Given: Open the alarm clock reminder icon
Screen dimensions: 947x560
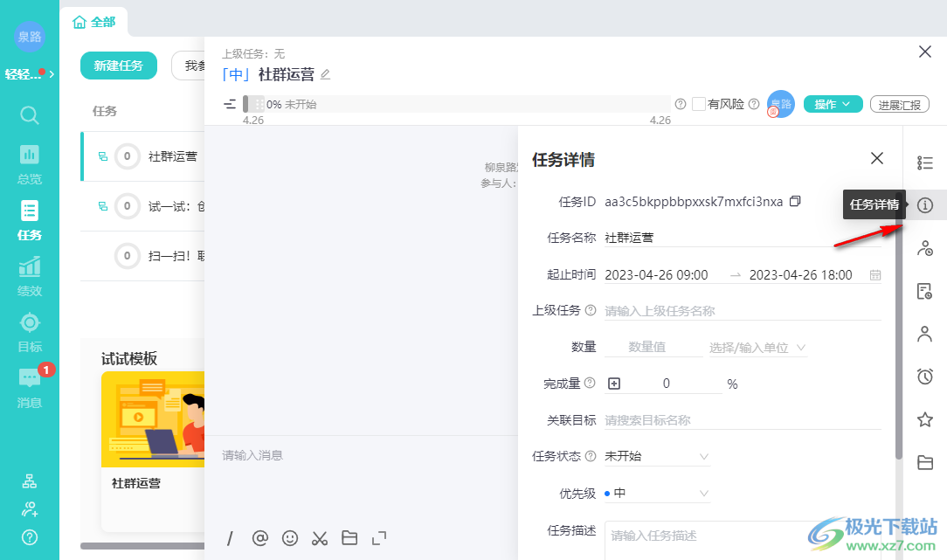Looking at the screenshot, I should pos(924,377).
